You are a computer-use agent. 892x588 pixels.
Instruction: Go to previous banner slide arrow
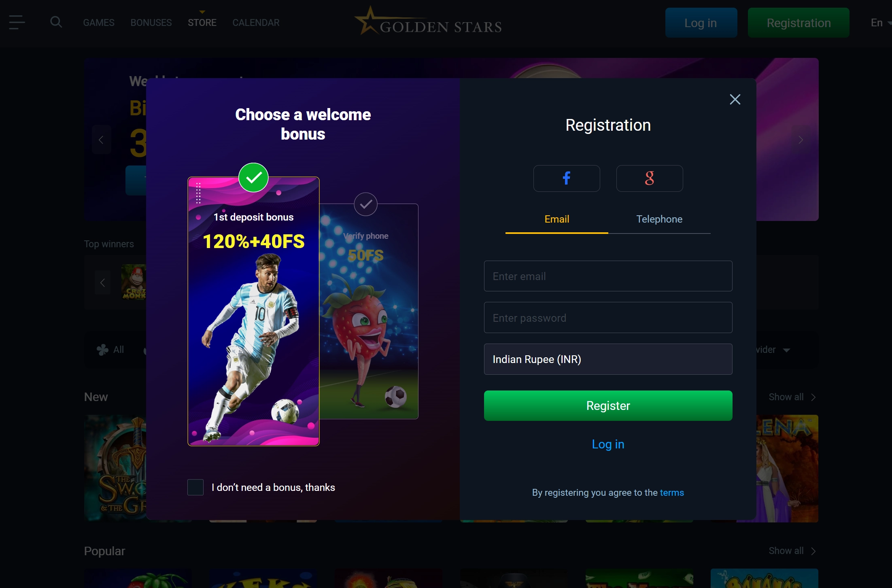[x=101, y=140]
